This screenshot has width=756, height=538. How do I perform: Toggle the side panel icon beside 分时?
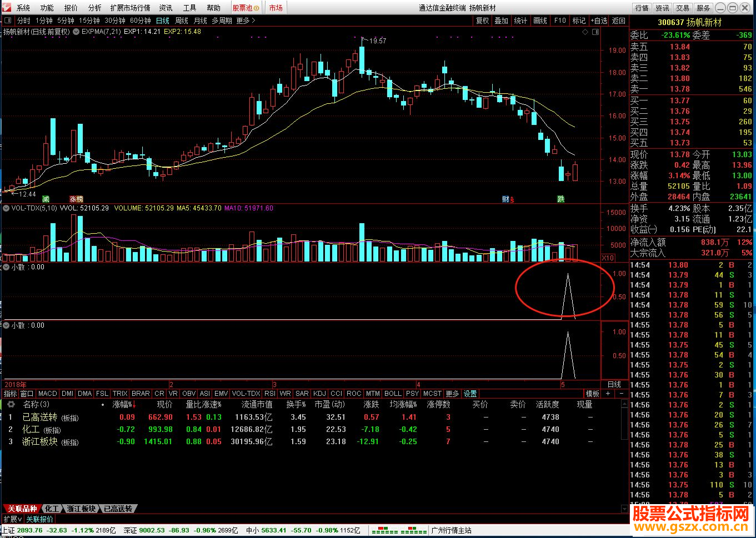pos(8,21)
